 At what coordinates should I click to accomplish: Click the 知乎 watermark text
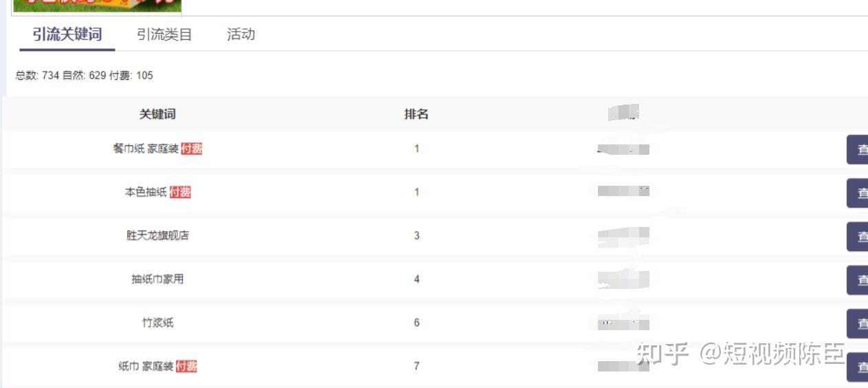[x=663, y=354]
